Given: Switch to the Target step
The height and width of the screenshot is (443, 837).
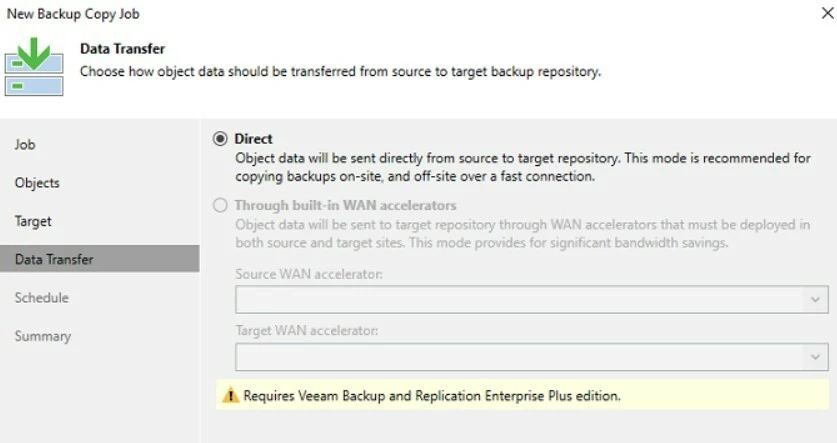Looking at the screenshot, I should (x=33, y=221).
